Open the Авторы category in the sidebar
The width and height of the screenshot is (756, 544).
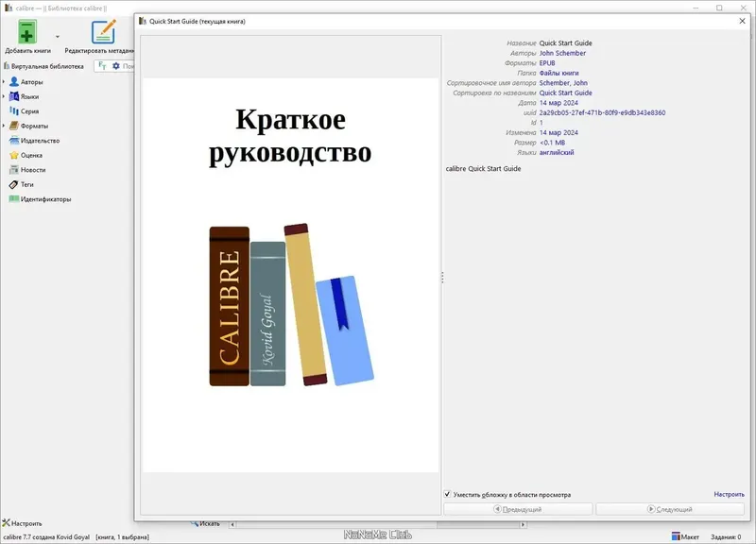coord(33,83)
